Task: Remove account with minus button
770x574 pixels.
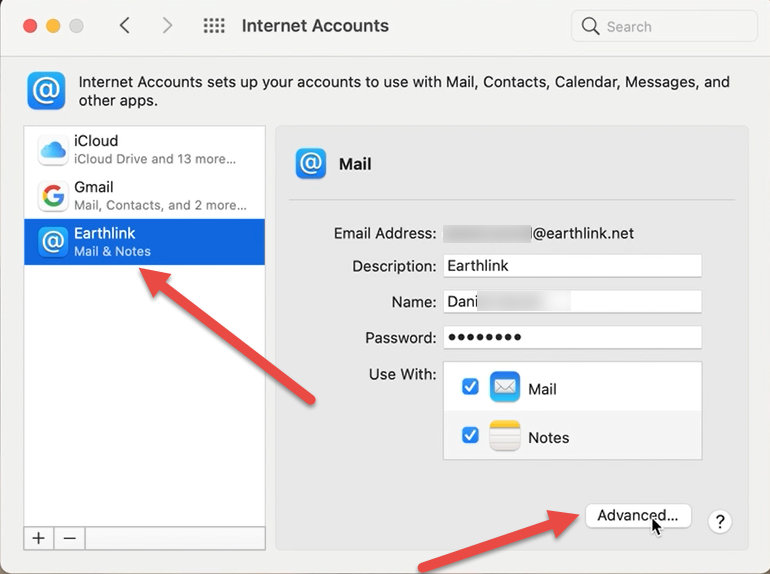Action: (70, 538)
